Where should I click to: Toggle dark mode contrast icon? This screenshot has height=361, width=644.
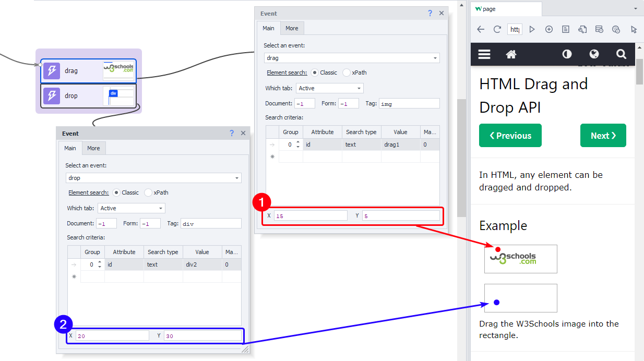click(x=567, y=54)
